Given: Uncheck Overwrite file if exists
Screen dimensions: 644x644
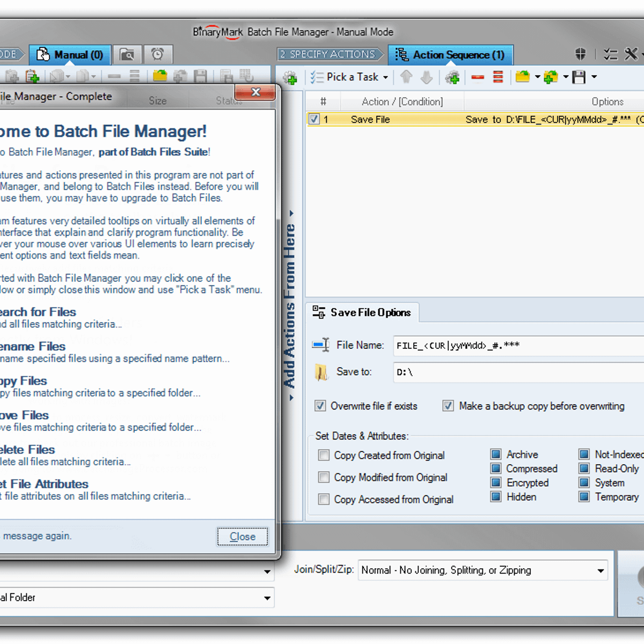Looking at the screenshot, I should click(320, 406).
